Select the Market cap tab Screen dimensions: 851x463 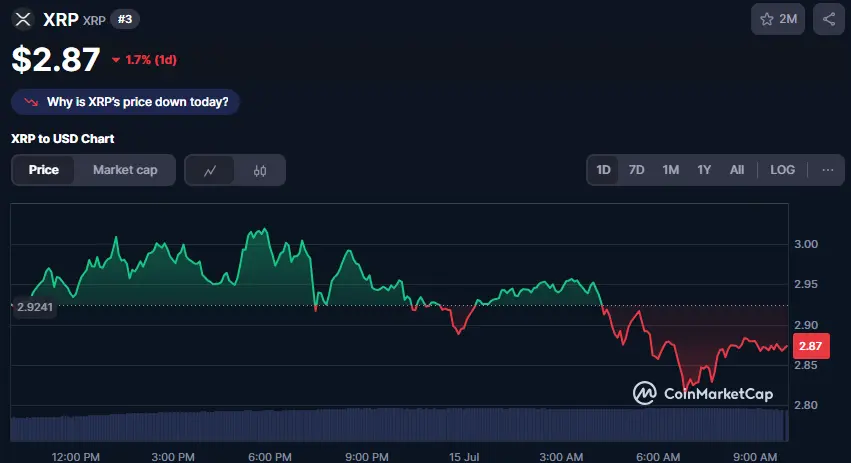125,170
